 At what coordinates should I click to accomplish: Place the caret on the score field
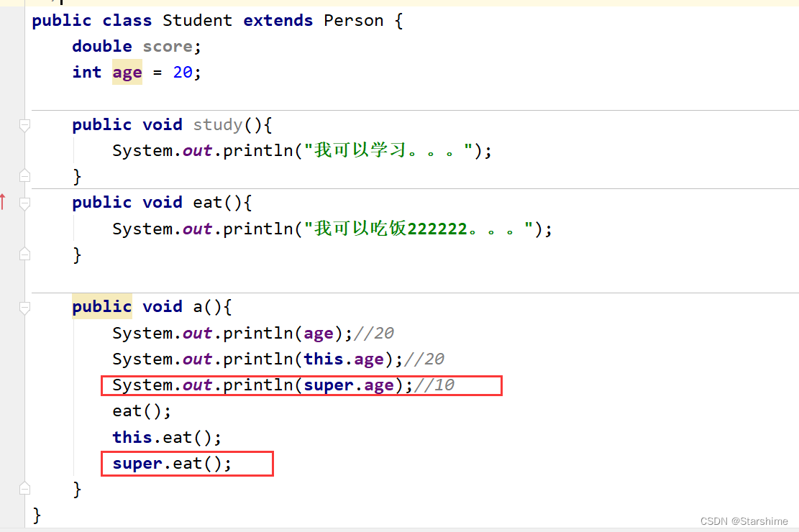[x=168, y=46]
